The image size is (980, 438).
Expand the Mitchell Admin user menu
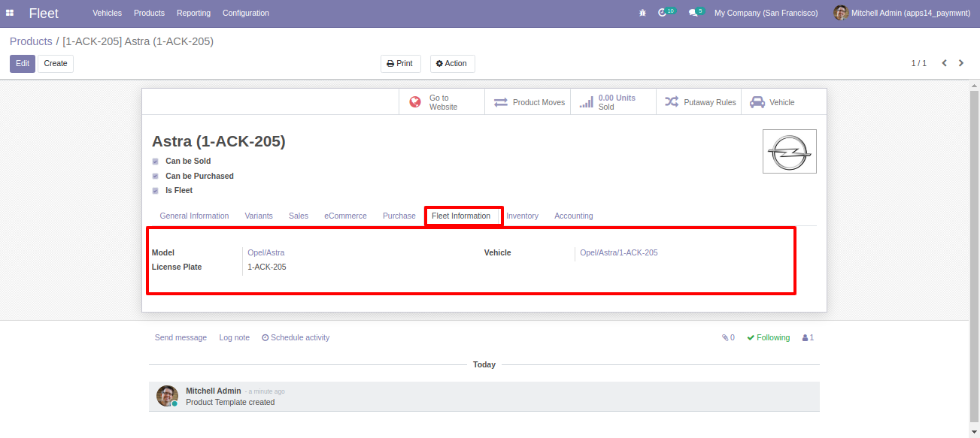(x=902, y=13)
